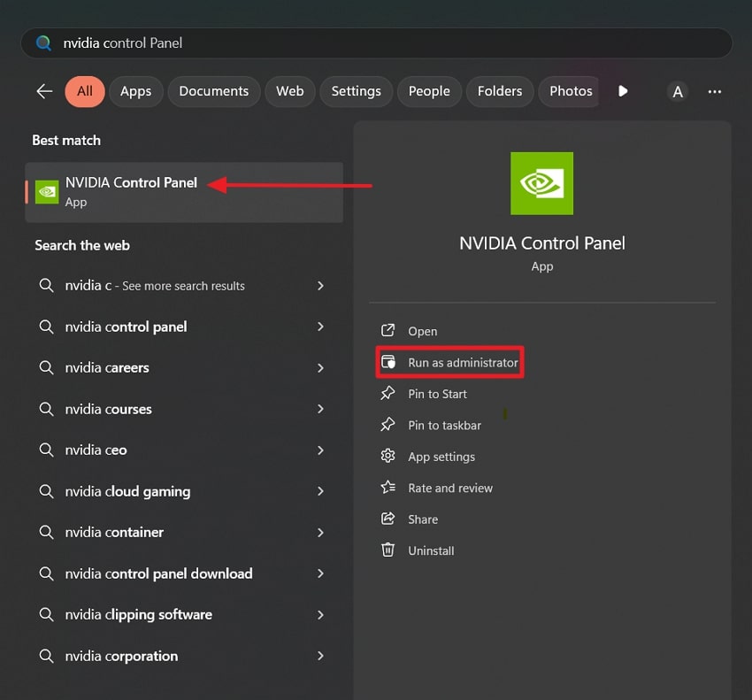Choose Pin to taskbar

tap(445, 426)
